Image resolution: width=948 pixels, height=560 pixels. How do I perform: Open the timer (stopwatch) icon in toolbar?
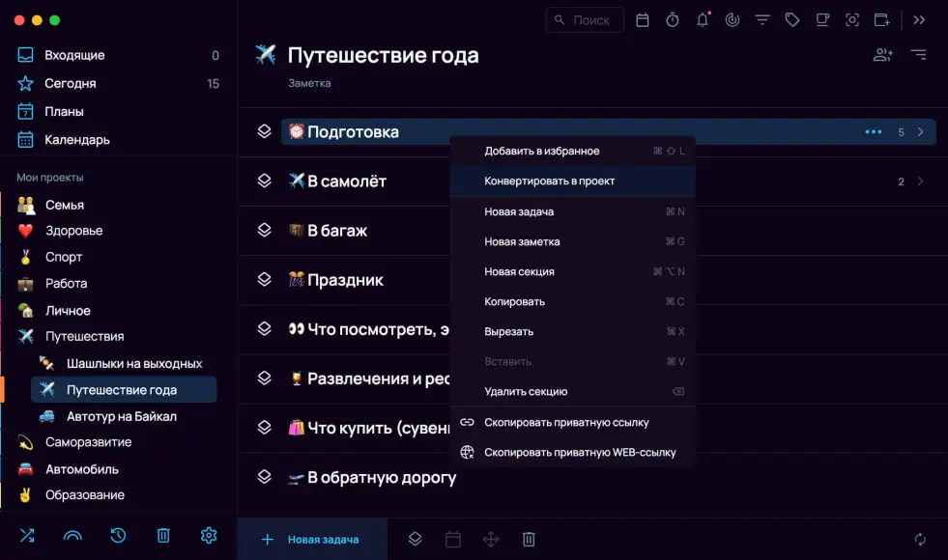point(673,20)
